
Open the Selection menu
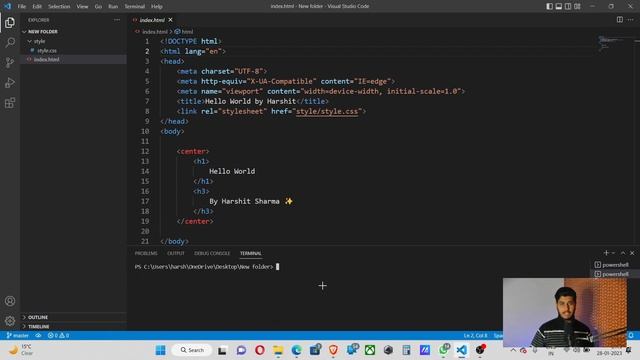point(59,6)
